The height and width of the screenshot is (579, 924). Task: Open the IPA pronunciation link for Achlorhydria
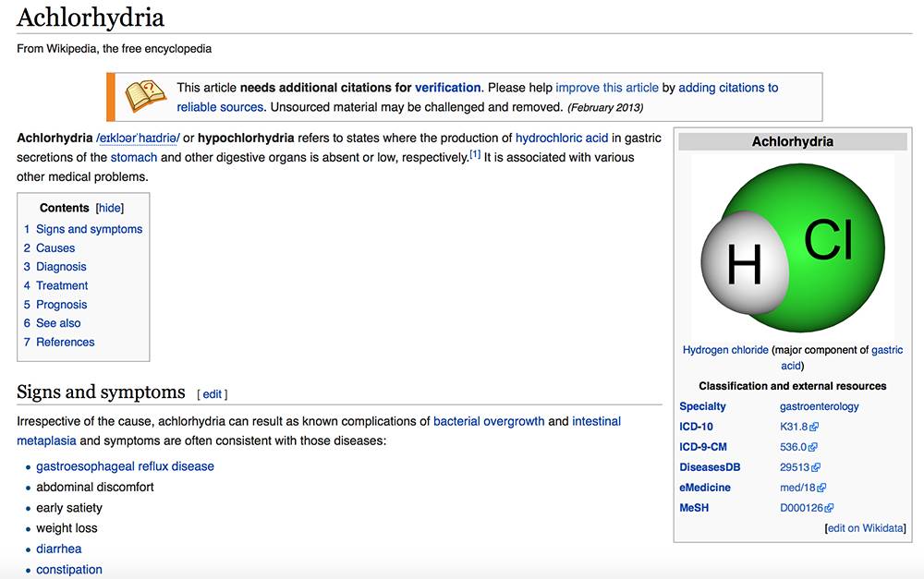point(138,139)
